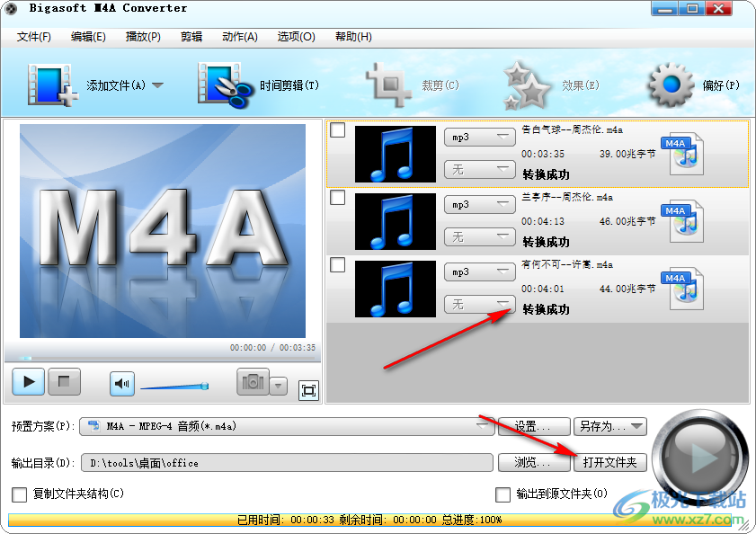Click the overall conversion progress bar
Screen dimensions: 756x534
(x=369, y=520)
